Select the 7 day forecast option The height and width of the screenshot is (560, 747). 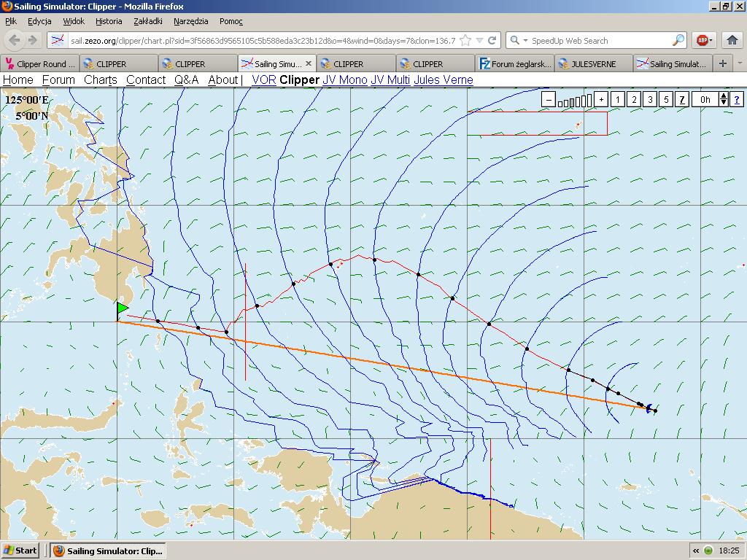[682, 100]
